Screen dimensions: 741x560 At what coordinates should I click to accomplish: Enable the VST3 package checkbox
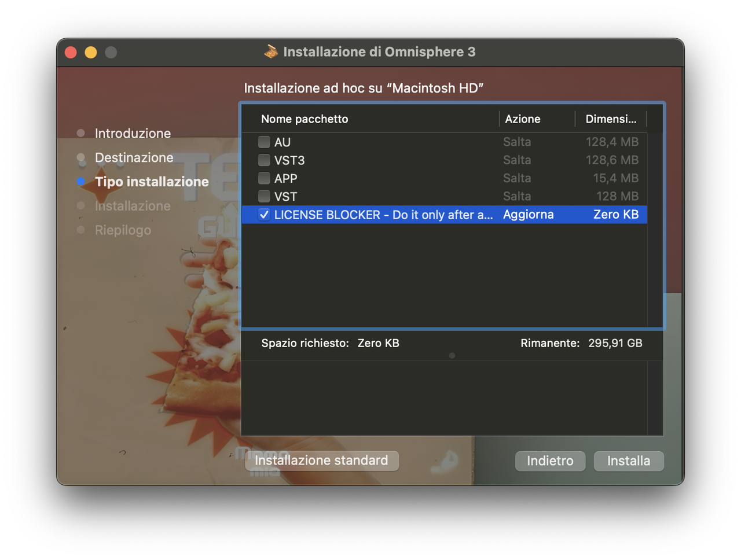tap(264, 160)
